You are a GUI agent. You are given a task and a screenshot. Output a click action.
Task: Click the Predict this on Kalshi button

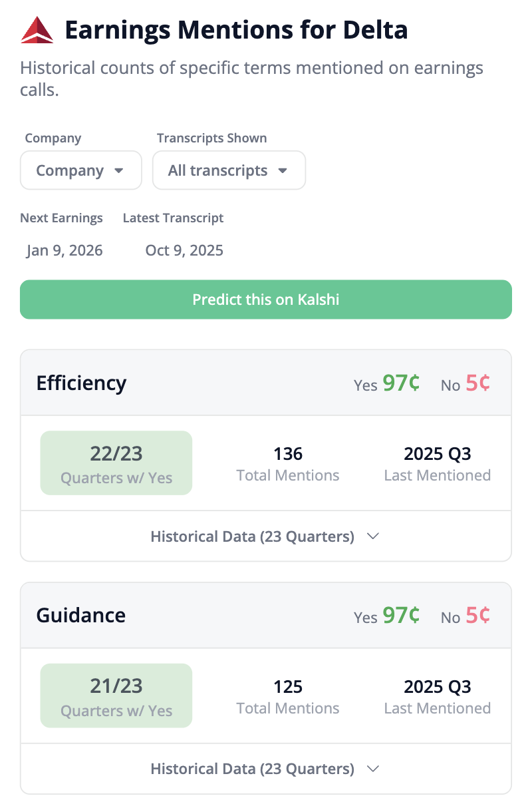tap(265, 300)
